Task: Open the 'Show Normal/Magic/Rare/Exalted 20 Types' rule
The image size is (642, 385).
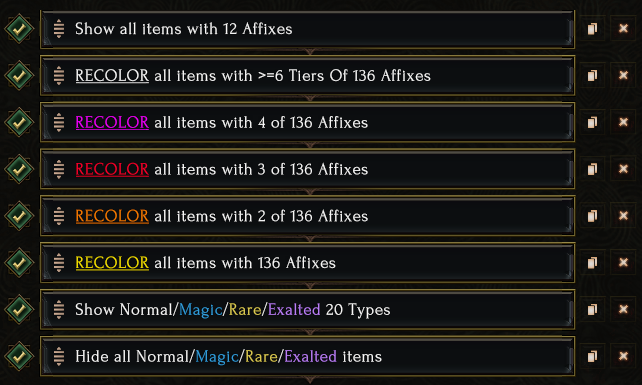Action: pos(307,309)
